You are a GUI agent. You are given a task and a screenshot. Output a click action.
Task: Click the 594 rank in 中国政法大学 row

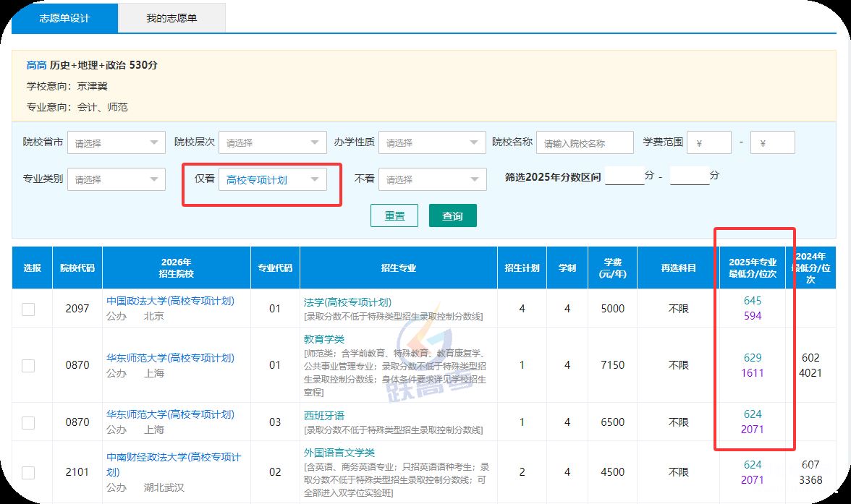(753, 316)
